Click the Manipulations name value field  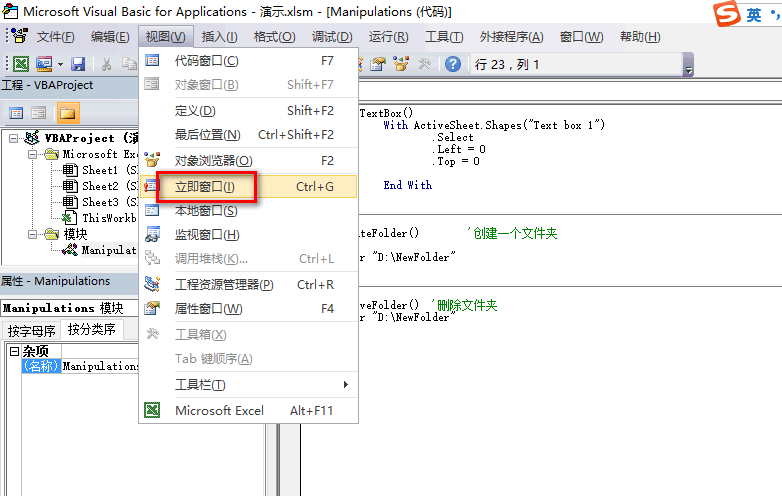pos(100,366)
